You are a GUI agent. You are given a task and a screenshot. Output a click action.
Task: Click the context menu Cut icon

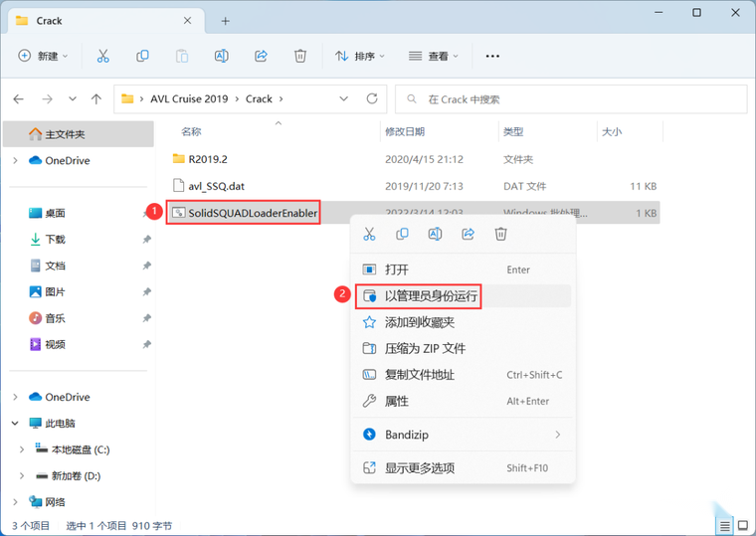(369, 235)
